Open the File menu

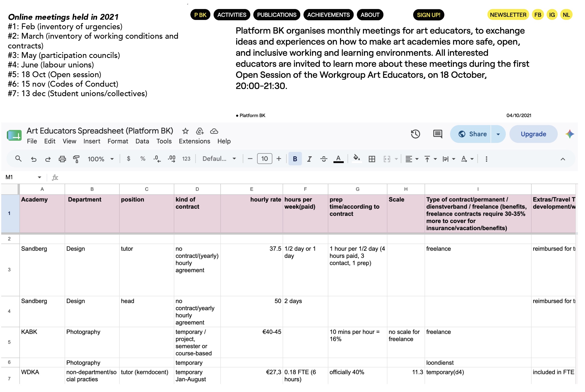[32, 141]
